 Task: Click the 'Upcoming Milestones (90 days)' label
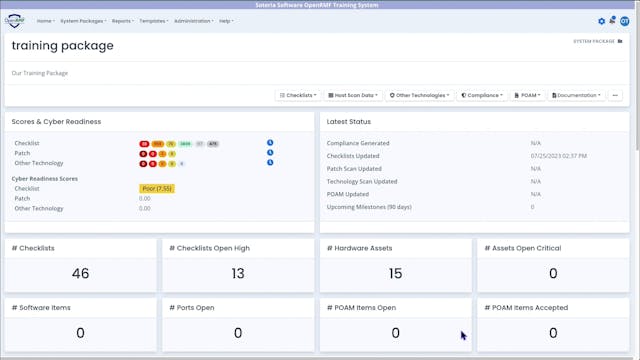[369, 207]
